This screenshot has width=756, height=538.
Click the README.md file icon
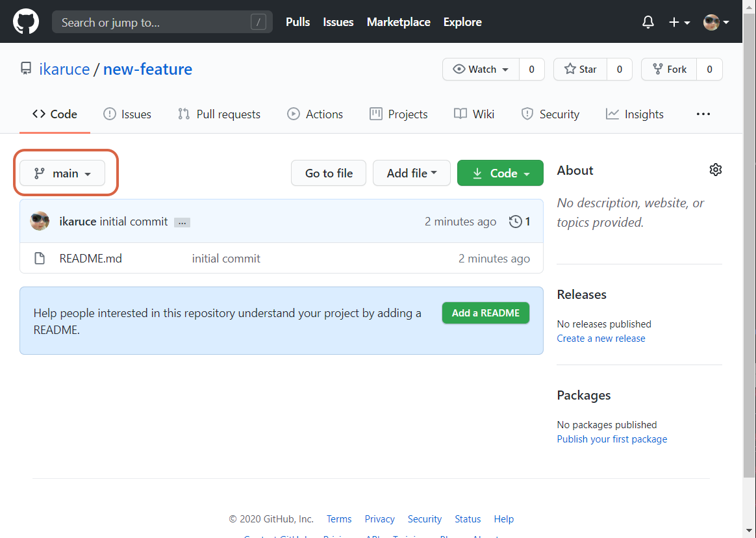pyautogui.click(x=40, y=258)
